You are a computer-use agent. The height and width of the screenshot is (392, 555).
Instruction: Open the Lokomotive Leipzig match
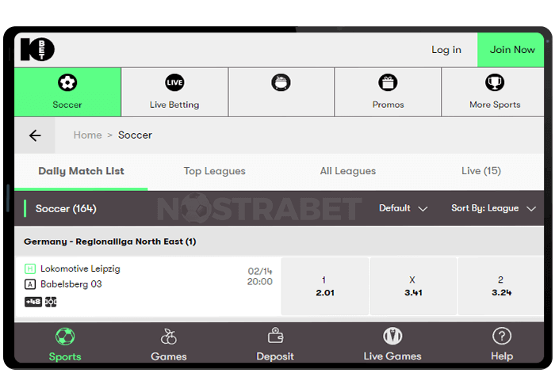pos(80,269)
